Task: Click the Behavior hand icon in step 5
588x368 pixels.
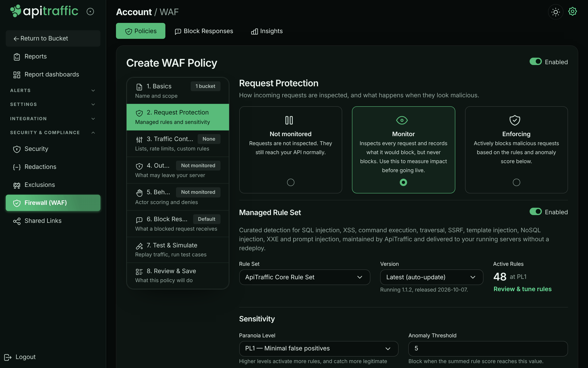Action: click(139, 193)
